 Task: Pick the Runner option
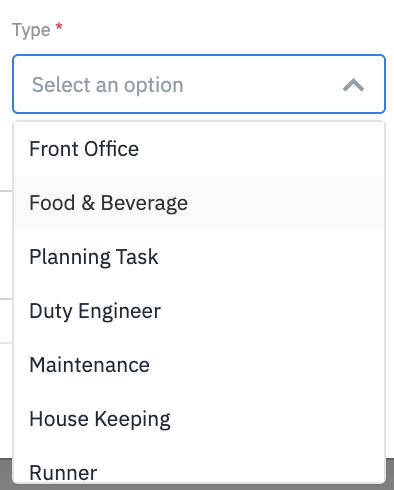199,464
